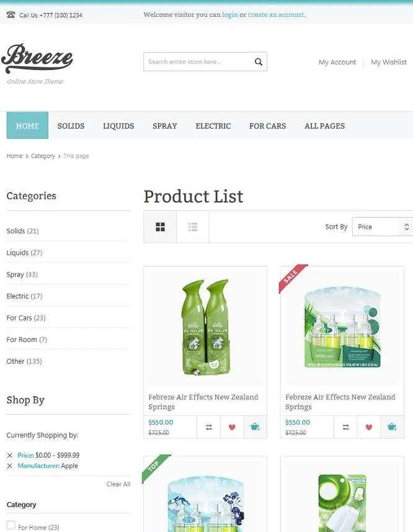
Task: Check the For Home category checkbox
Action: click(11, 525)
